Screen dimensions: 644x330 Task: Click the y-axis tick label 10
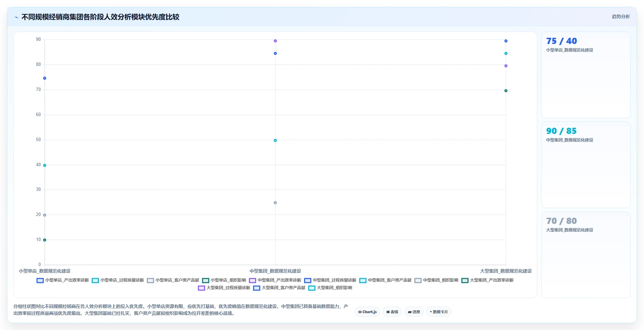click(38, 240)
